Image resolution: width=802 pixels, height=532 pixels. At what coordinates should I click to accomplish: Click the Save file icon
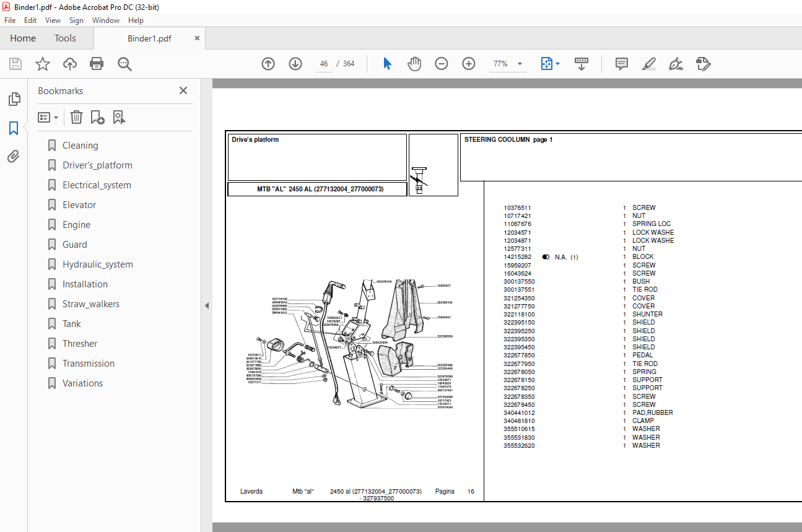tap(15, 64)
